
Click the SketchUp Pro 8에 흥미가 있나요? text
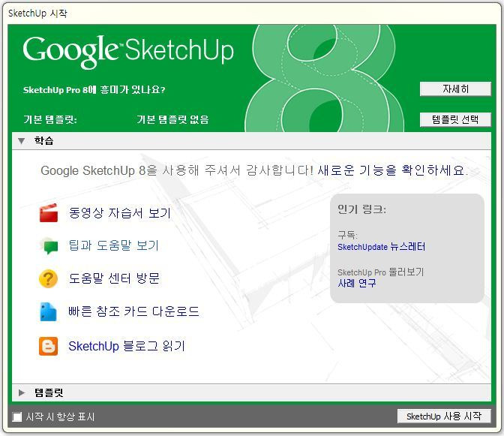pos(94,90)
